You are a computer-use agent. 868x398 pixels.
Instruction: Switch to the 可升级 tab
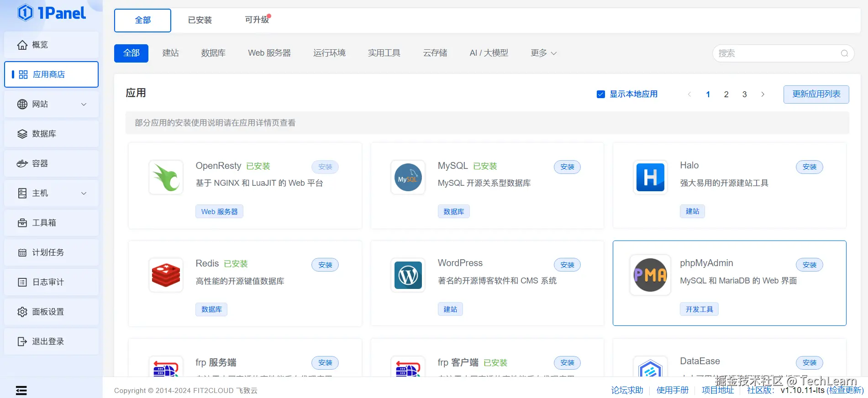point(257,20)
